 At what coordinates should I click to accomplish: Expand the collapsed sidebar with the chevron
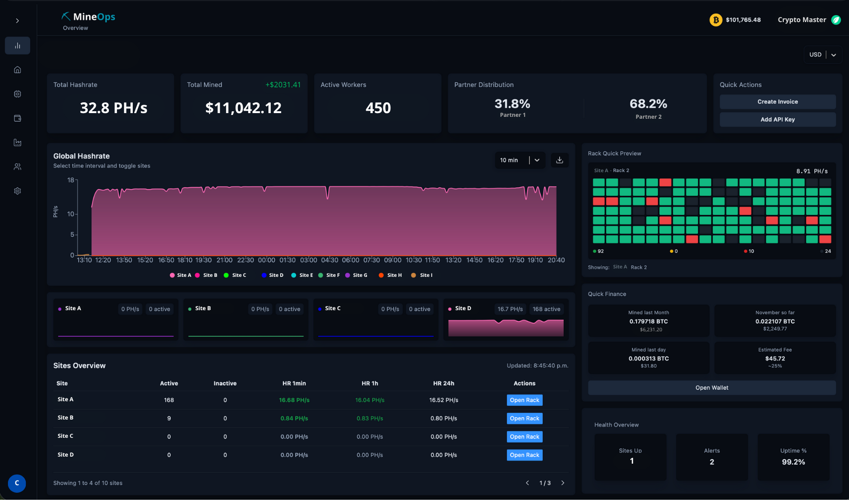17,21
